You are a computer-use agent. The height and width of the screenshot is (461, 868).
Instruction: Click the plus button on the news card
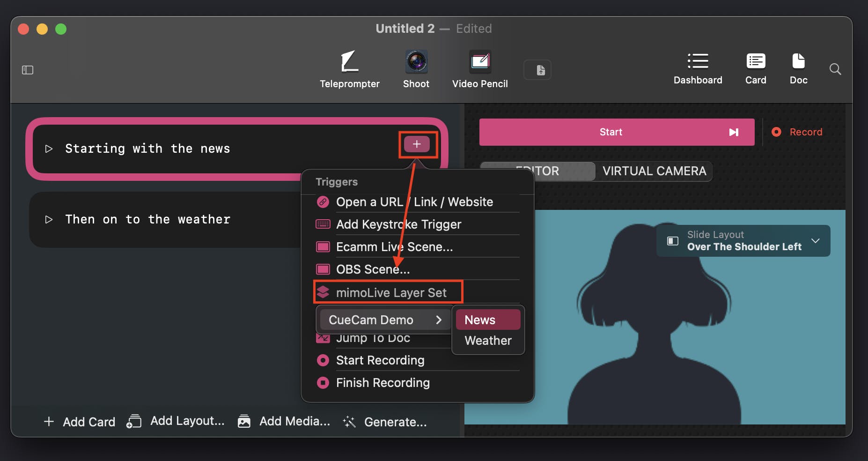click(x=417, y=144)
